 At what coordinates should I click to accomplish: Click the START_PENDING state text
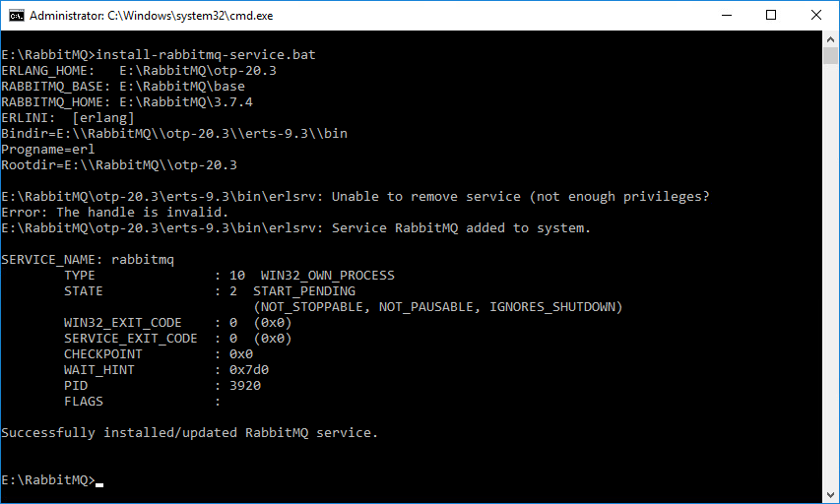pos(304,291)
